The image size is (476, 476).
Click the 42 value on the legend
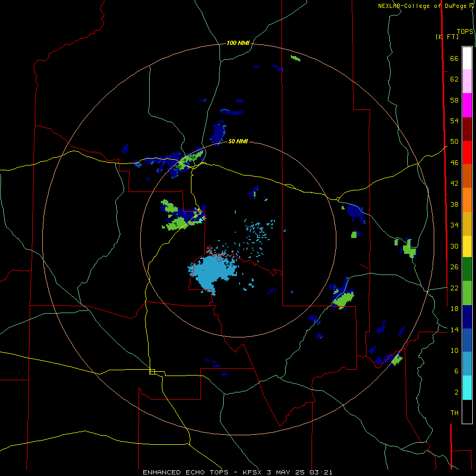pyautogui.click(x=454, y=184)
